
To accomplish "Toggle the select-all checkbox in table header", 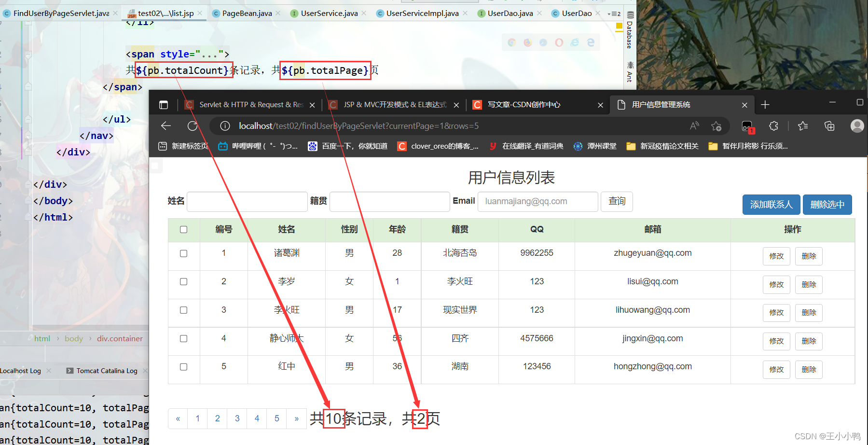I will point(184,230).
